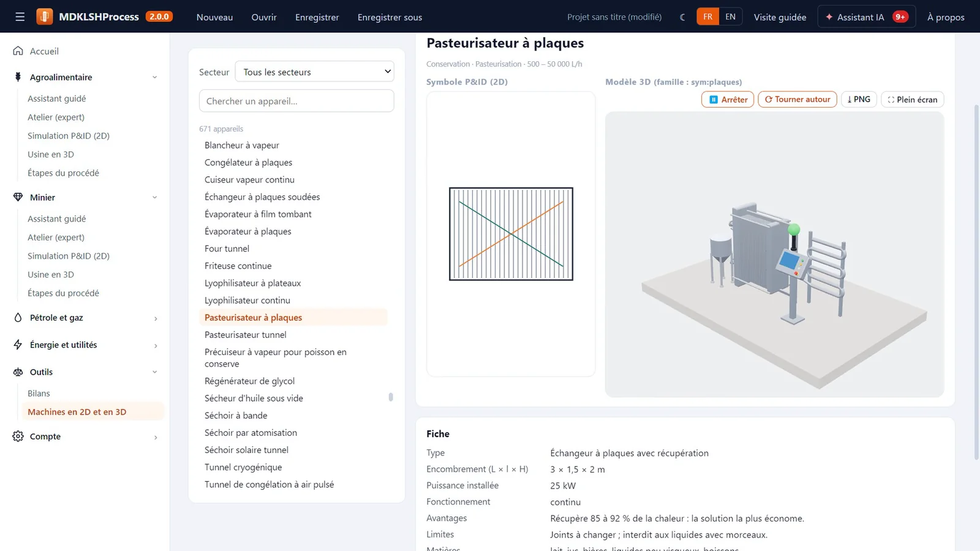This screenshot has width=980, height=551.
Task: Open Simulation P&ID (2D) under Minier
Action: (x=69, y=256)
